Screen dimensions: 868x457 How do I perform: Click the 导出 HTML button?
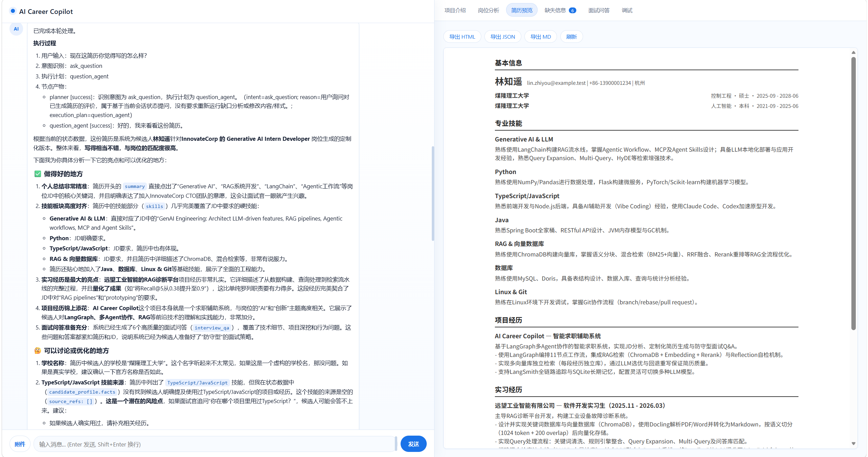[x=462, y=37]
